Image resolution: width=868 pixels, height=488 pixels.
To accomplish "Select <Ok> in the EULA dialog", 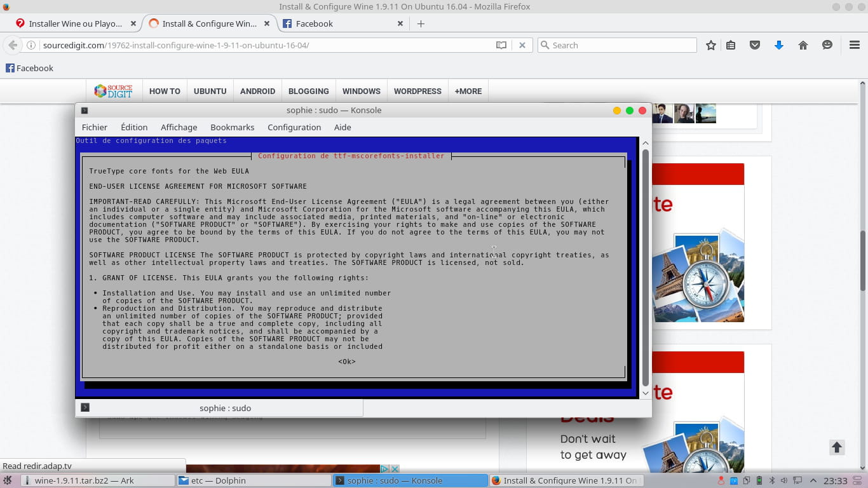I will [347, 362].
